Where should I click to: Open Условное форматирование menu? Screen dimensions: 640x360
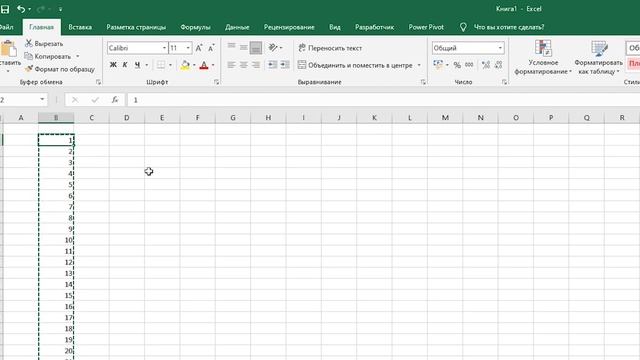(543, 57)
